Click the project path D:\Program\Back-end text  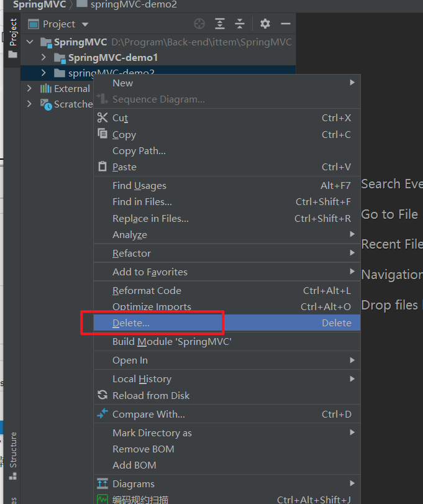click(201, 42)
